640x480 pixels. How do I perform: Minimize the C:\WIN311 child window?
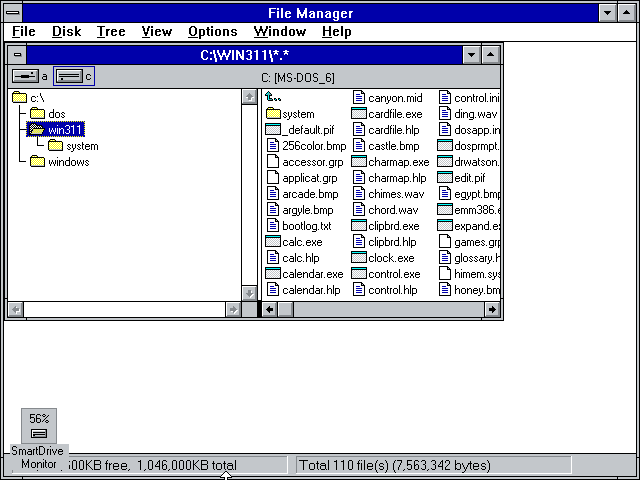coord(471,54)
